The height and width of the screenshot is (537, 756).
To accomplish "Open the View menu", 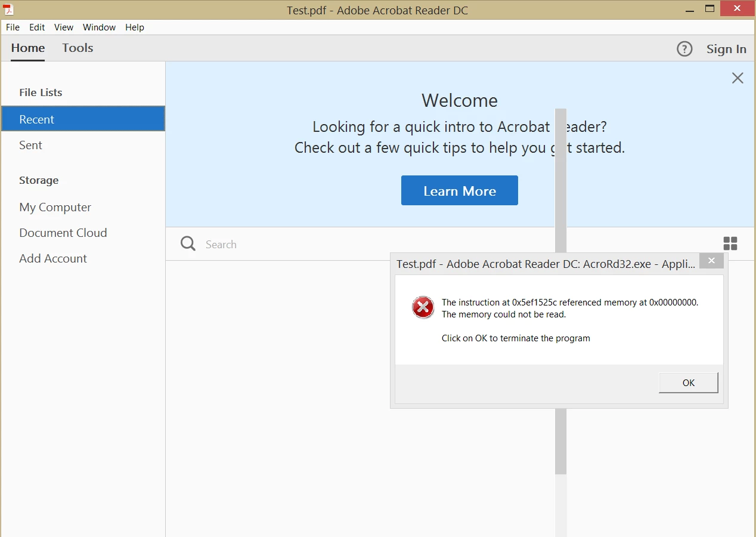I will (x=64, y=27).
